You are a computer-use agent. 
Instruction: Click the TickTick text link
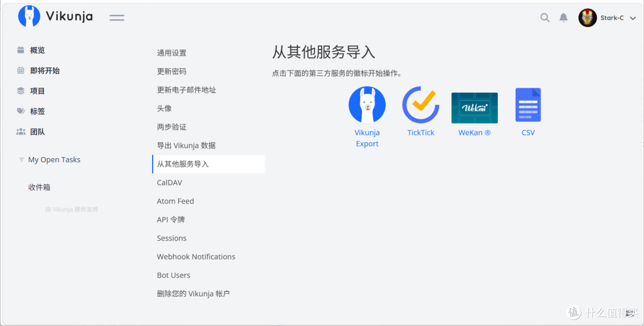(x=420, y=133)
